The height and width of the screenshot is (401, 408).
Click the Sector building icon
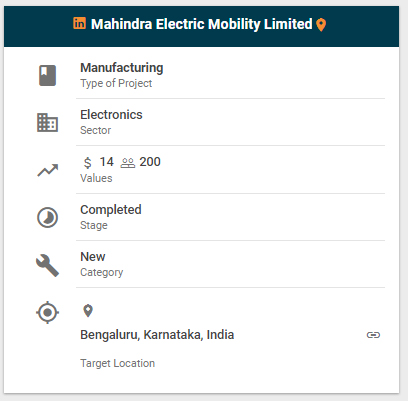tap(47, 123)
